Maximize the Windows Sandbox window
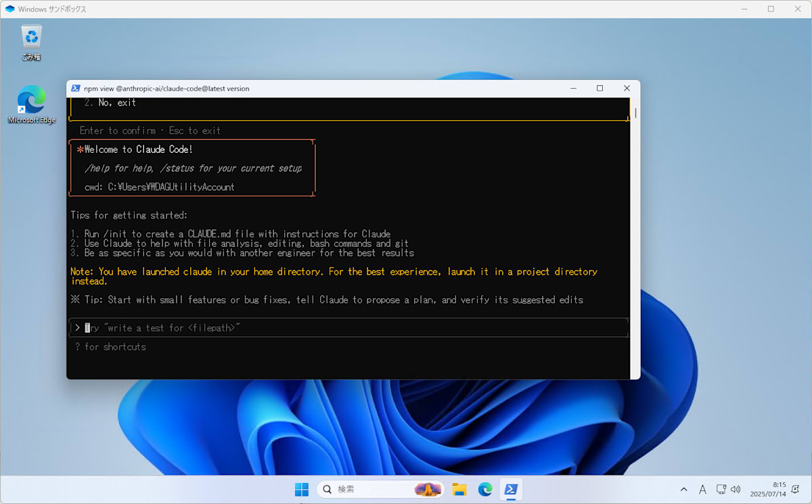The image size is (812, 504). [771, 9]
